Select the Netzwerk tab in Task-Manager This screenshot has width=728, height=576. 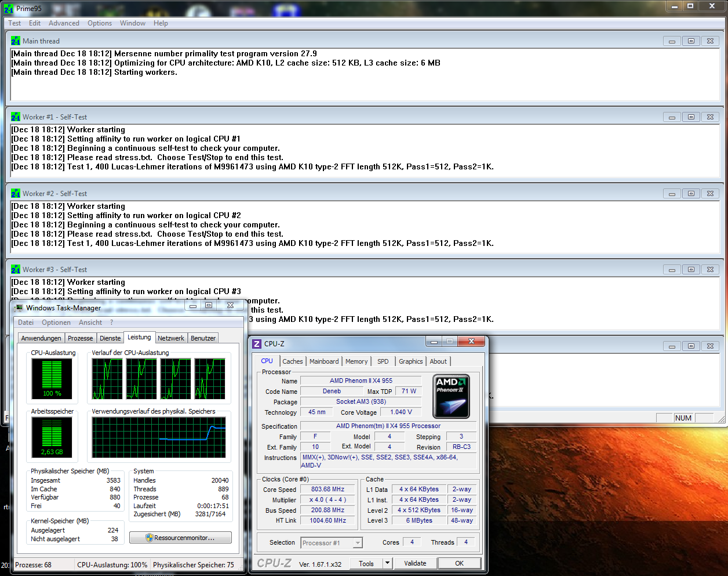[171, 338]
